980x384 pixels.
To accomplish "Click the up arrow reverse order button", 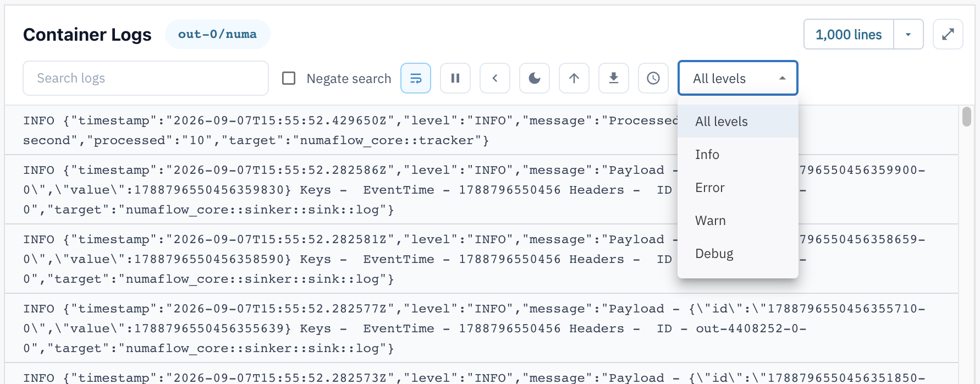I will [574, 78].
